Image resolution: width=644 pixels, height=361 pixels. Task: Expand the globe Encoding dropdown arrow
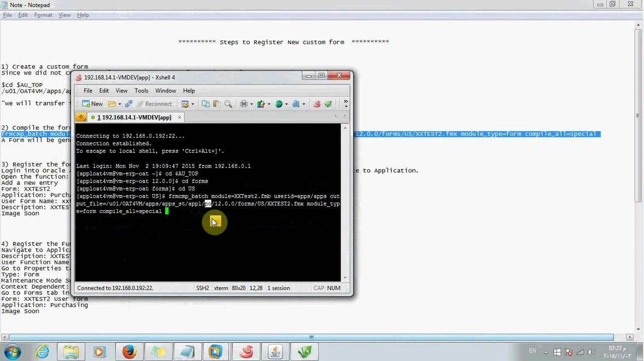click(x=286, y=104)
